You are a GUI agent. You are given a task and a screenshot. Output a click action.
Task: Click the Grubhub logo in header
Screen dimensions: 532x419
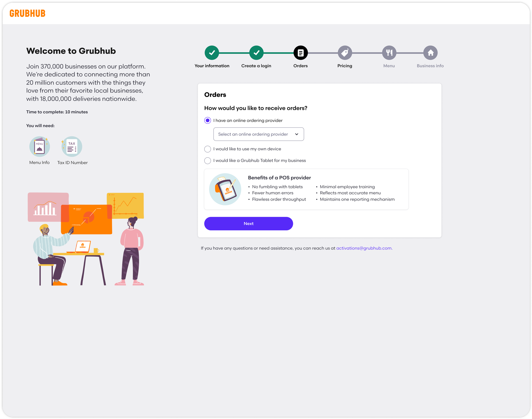(x=27, y=13)
